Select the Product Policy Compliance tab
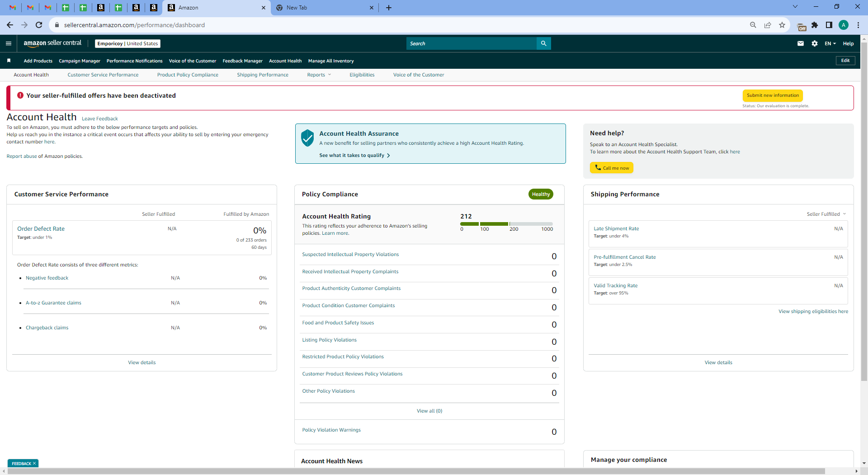Viewport: 868px width, 475px height. tap(188, 75)
